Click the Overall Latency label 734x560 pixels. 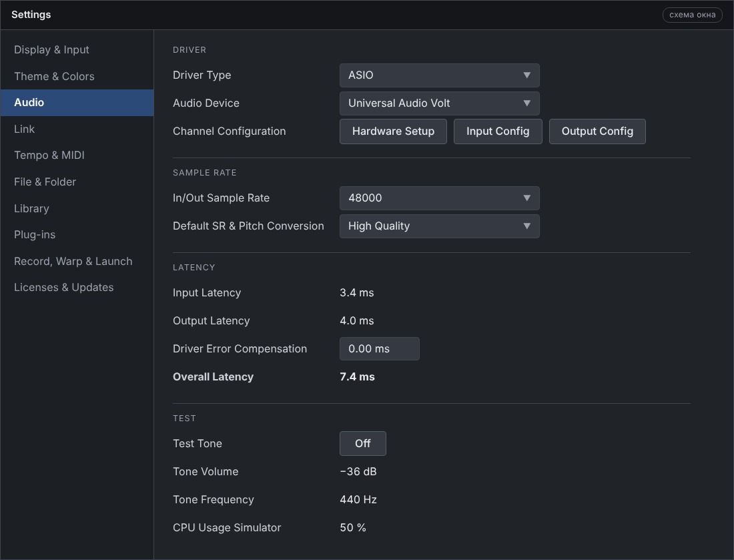coord(213,377)
